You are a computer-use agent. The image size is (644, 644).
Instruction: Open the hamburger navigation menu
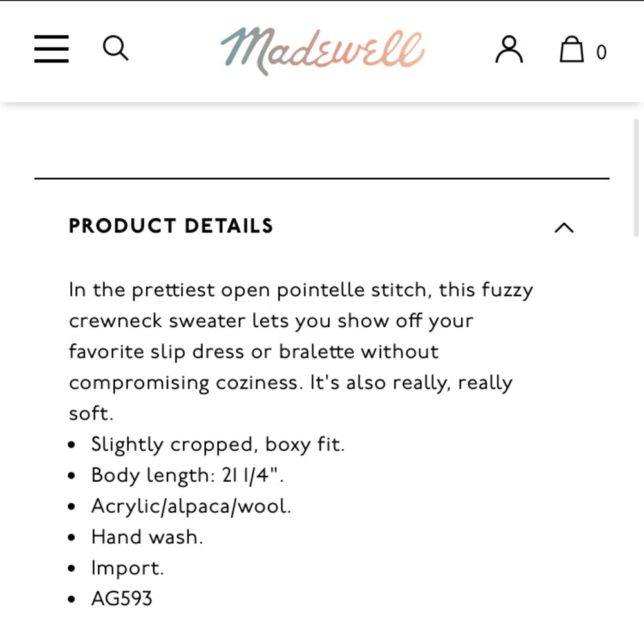(x=52, y=49)
